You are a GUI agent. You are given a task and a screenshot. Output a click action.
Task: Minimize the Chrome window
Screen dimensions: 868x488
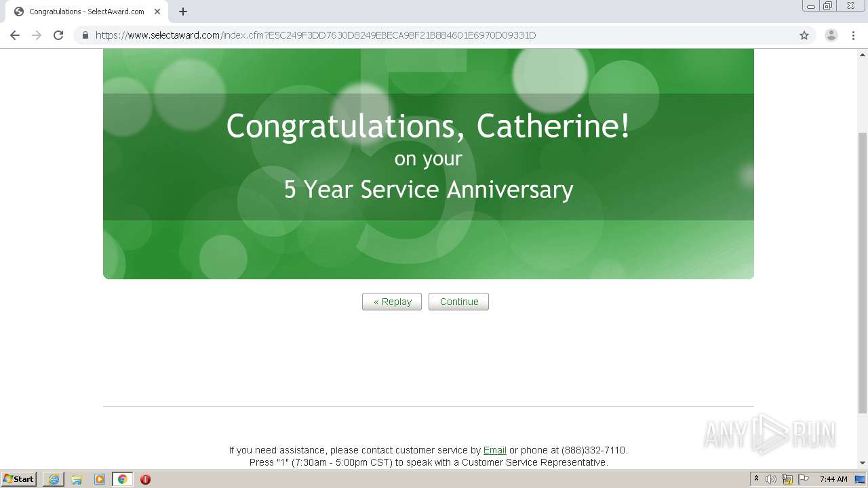point(811,6)
